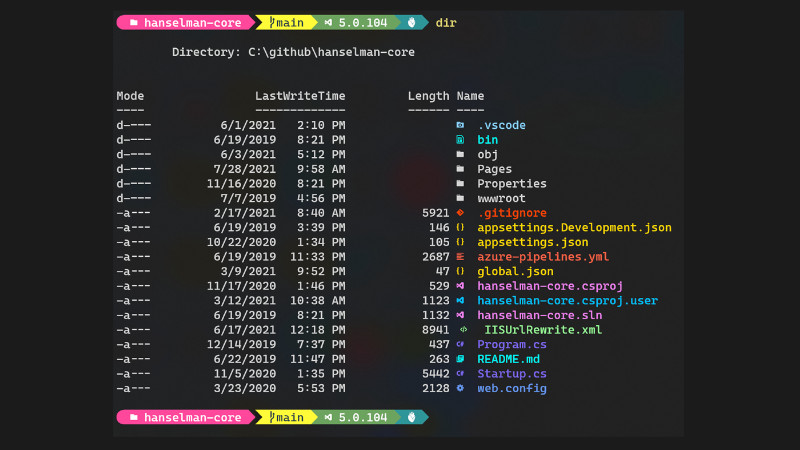800x450 pixels.
Task: Select the Pages folder name
Action: pos(494,169)
